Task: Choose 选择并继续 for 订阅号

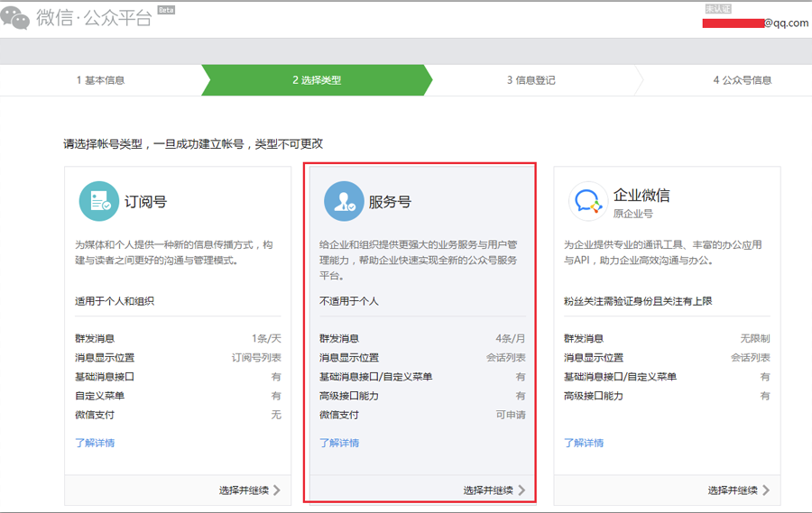Action: point(244,490)
